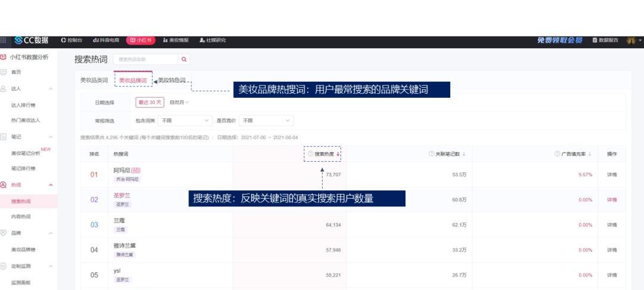
Task: Click the 达人 person icon in the sidebar
Action: [x=4, y=89]
